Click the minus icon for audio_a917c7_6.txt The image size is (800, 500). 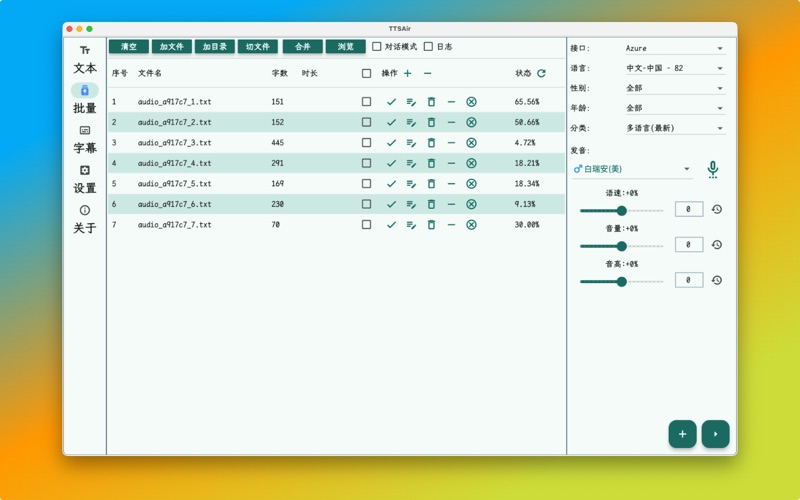451,204
